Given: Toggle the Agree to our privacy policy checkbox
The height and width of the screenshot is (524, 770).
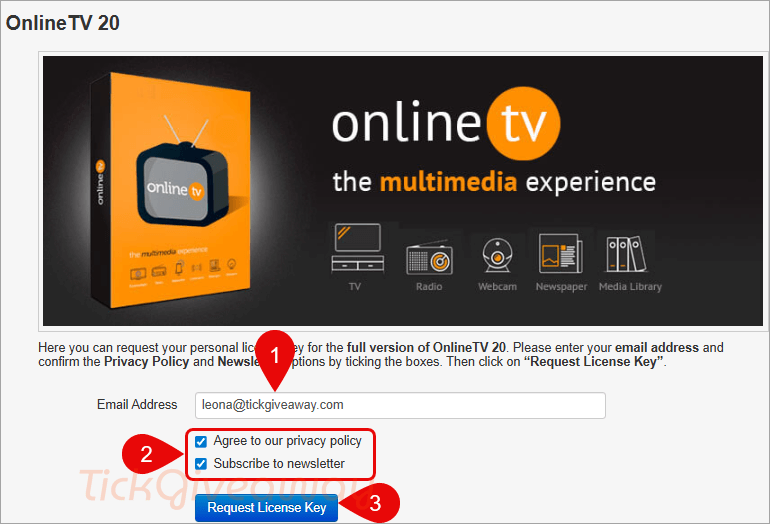Looking at the screenshot, I should coord(201,441).
